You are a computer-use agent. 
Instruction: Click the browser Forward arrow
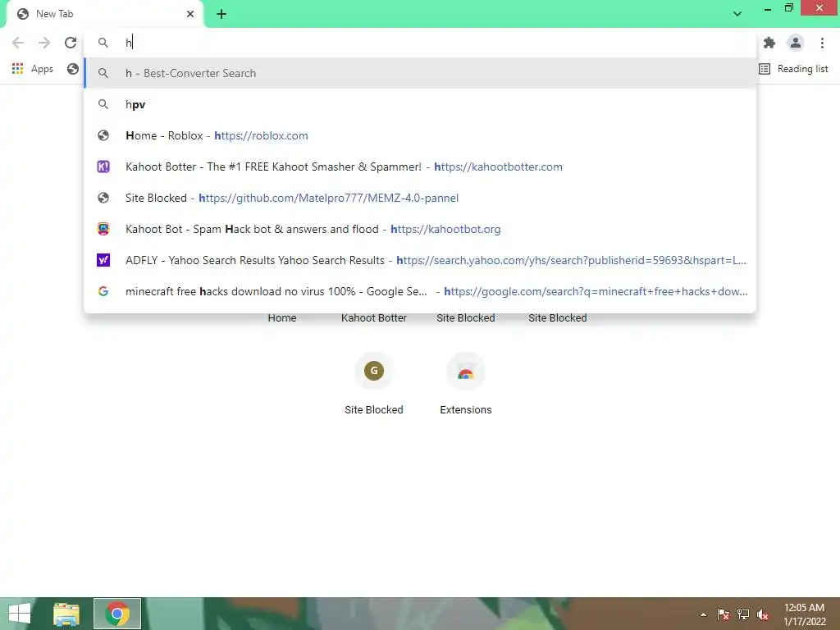44,43
